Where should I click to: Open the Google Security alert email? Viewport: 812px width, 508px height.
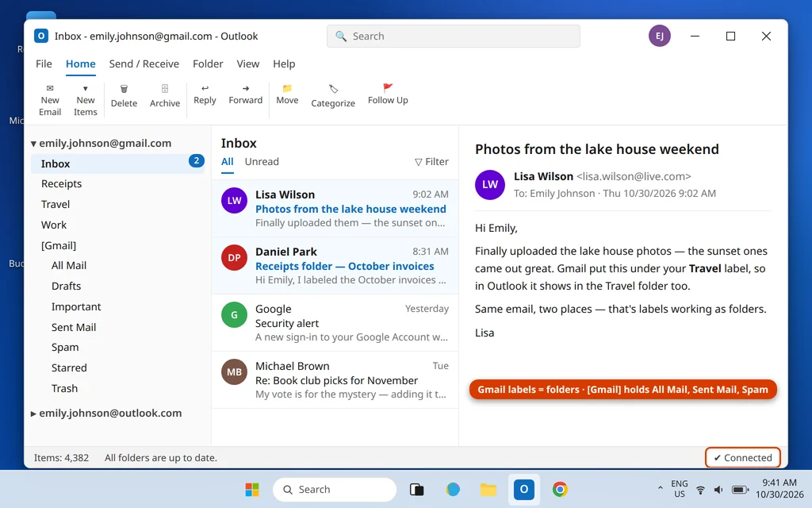click(x=335, y=322)
